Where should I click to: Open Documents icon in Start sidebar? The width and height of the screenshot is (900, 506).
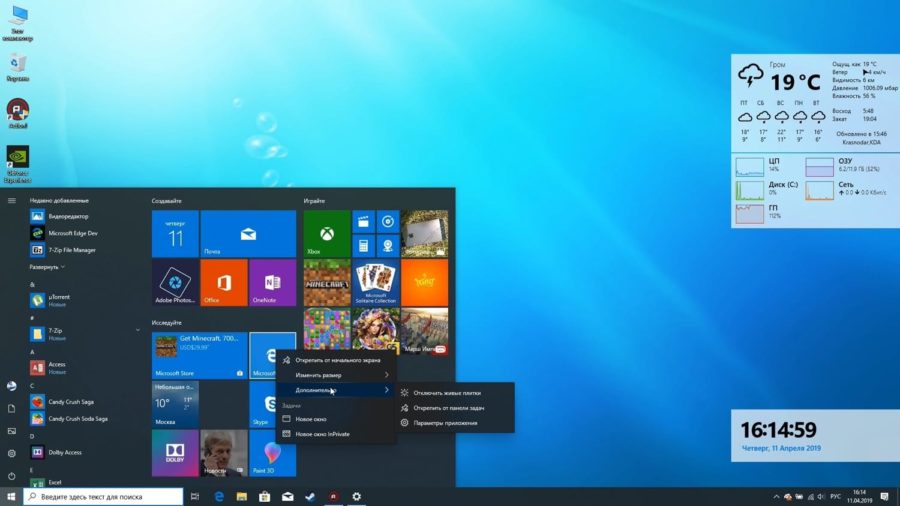coord(11,408)
